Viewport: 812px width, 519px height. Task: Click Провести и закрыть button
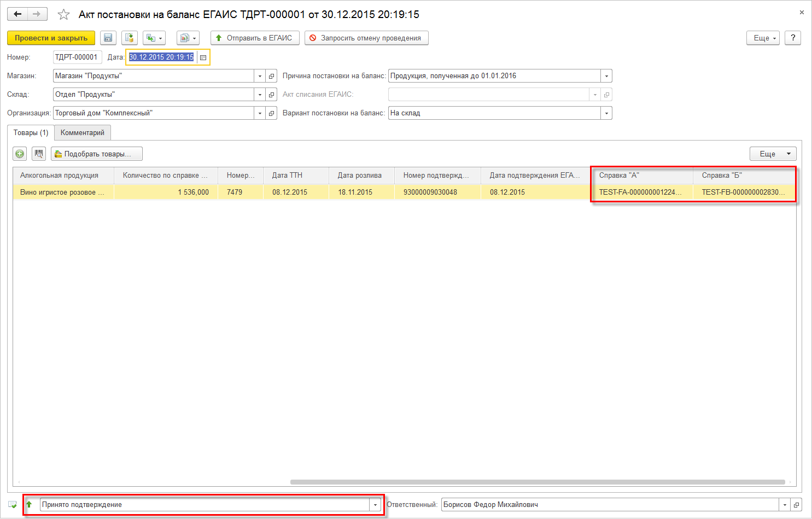51,38
